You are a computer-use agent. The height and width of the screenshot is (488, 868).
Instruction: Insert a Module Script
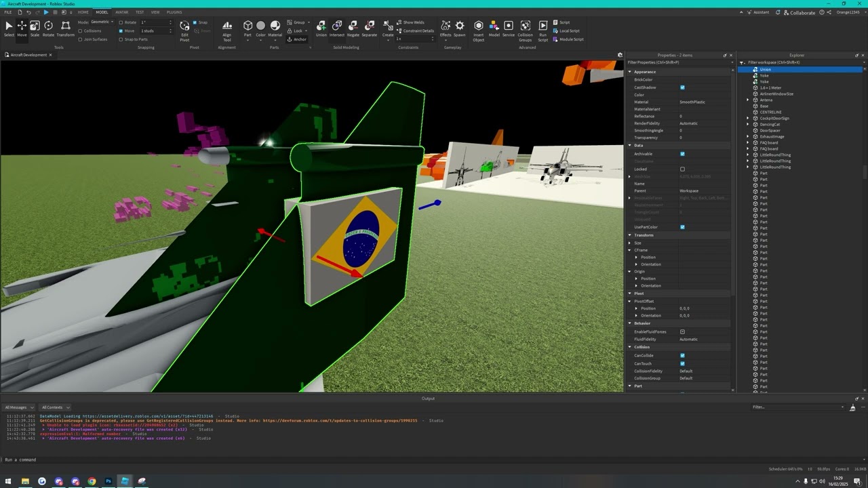pos(568,39)
